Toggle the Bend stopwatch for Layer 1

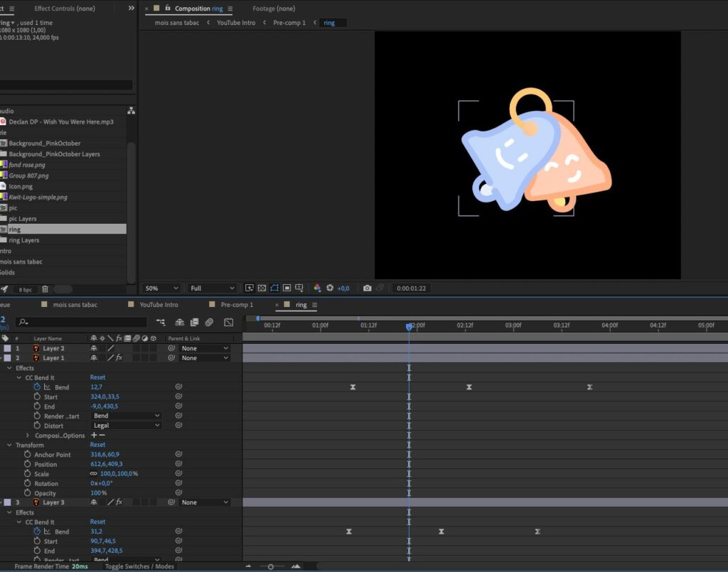click(37, 387)
